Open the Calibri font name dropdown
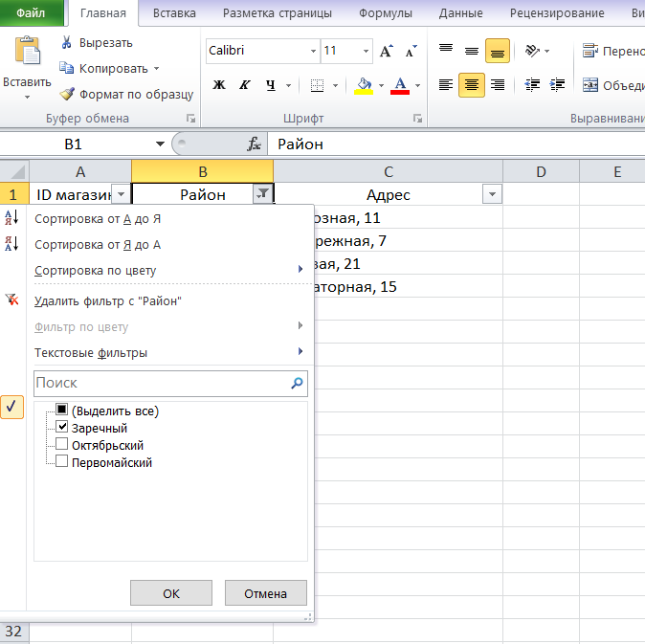Screen dimensions: 645x644 [x=314, y=51]
